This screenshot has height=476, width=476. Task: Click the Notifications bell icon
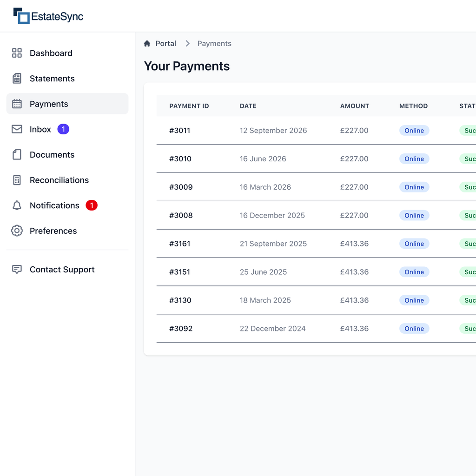(x=17, y=205)
